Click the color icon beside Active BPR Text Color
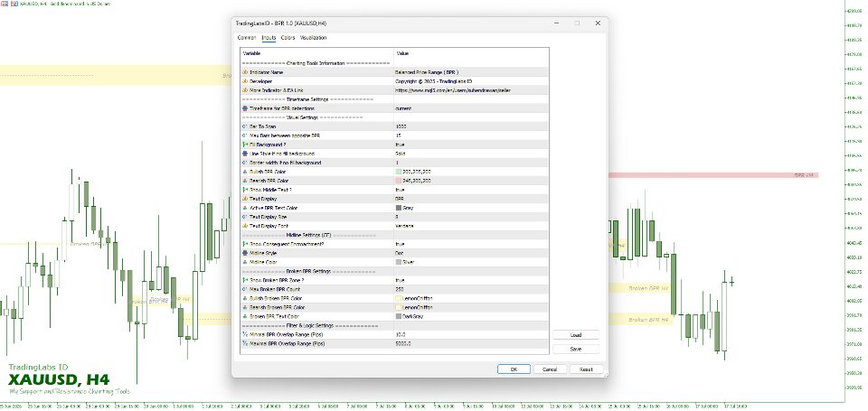The image size is (868, 411). [x=245, y=208]
